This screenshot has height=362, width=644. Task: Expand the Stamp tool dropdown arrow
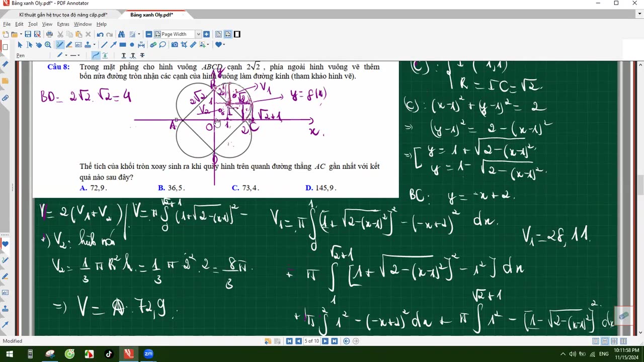(94, 45)
